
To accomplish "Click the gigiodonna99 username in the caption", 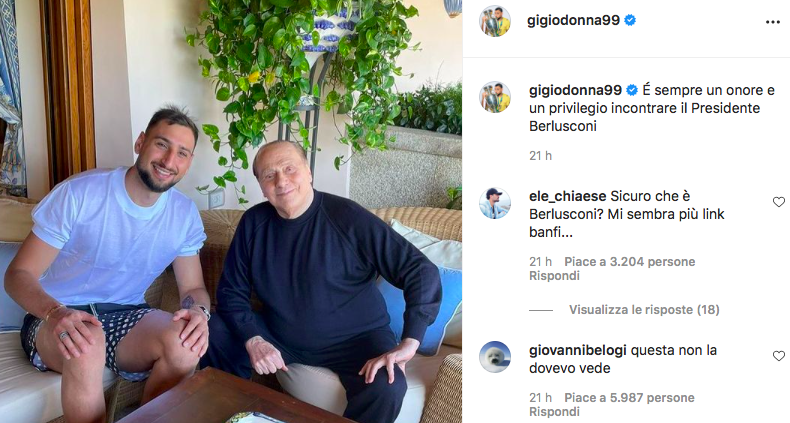I will point(576,91).
